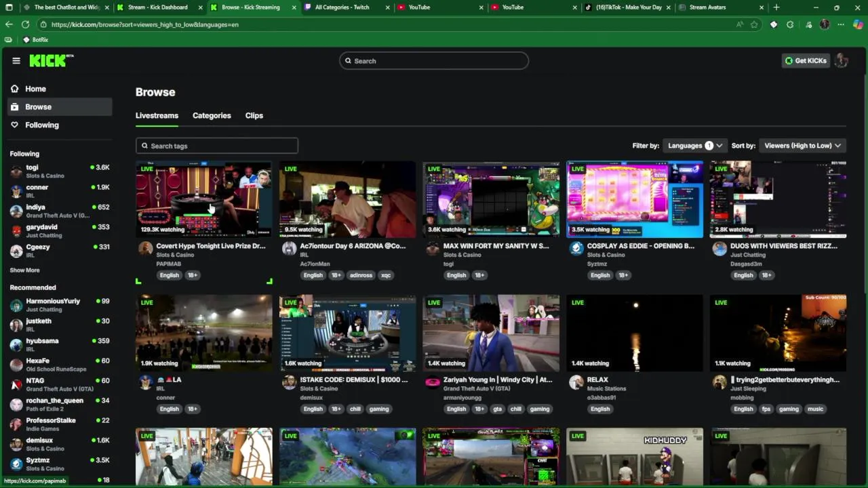Click the Get KICKs button

pyautogui.click(x=806, y=60)
